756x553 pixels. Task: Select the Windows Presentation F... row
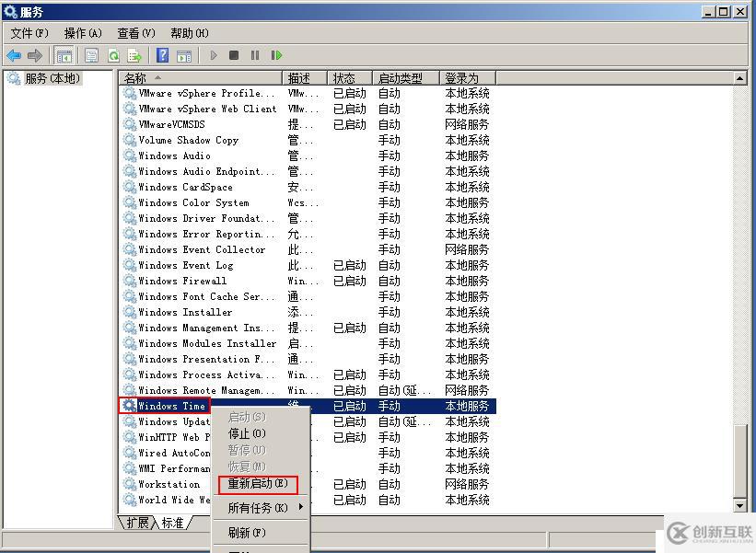point(308,359)
